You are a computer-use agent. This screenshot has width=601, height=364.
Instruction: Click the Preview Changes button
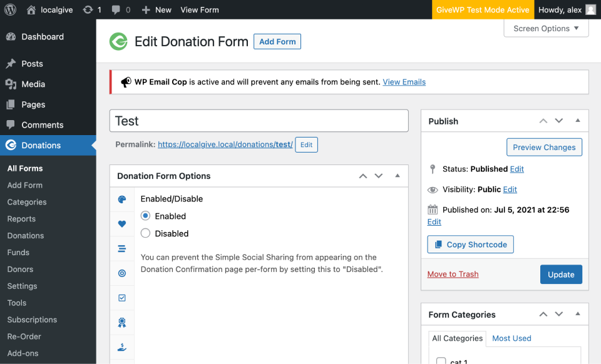point(544,148)
